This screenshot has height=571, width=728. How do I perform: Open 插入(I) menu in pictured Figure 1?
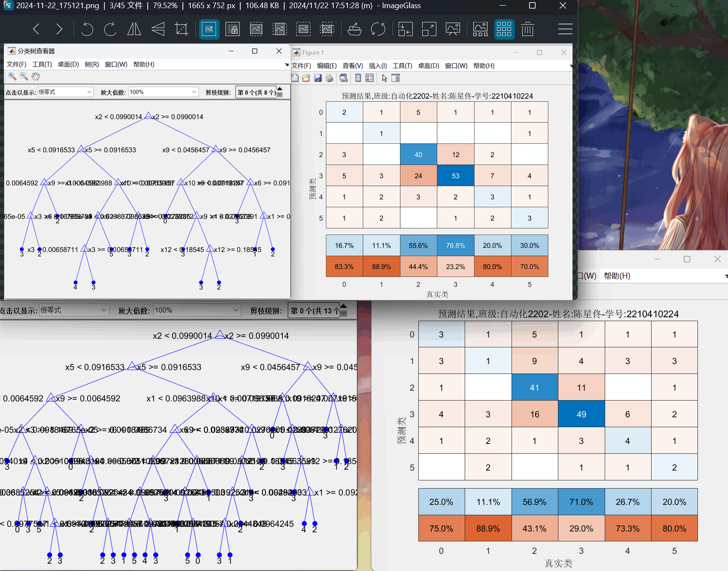coord(378,66)
